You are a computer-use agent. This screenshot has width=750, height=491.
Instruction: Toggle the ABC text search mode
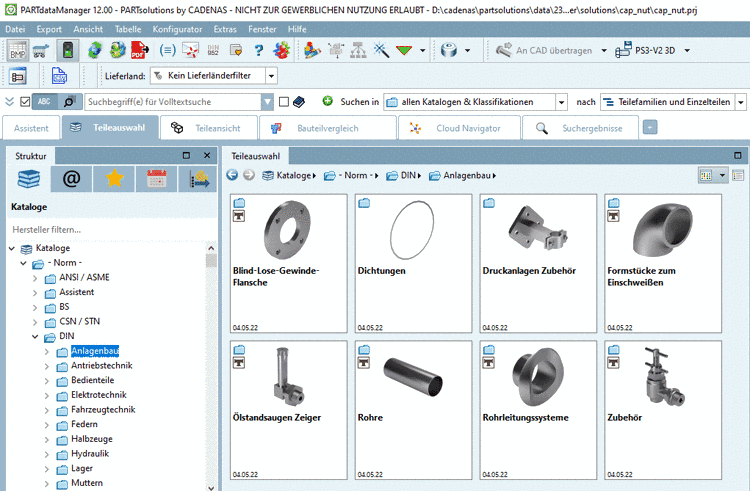[44, 101]
